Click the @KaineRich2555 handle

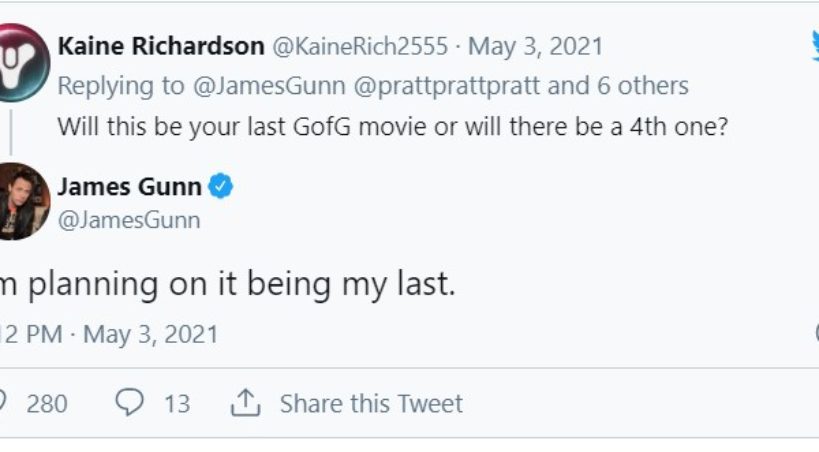point(362,46)
